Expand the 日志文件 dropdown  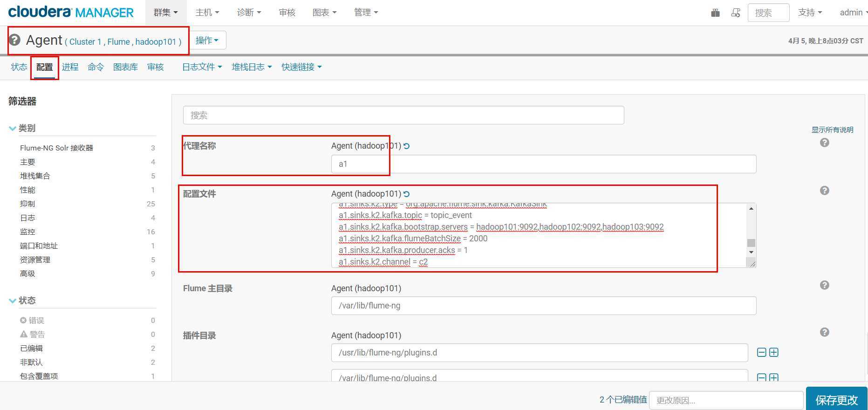point(202,67)
